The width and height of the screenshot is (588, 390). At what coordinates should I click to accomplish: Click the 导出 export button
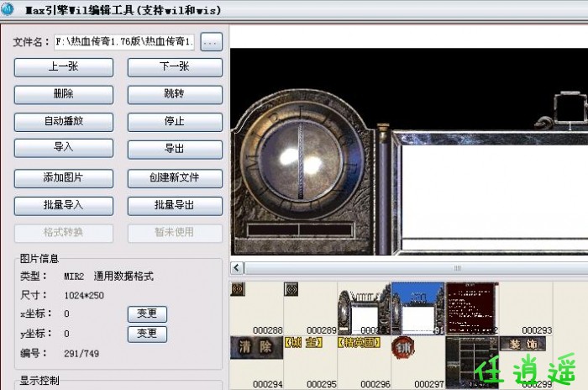[175, 149]
